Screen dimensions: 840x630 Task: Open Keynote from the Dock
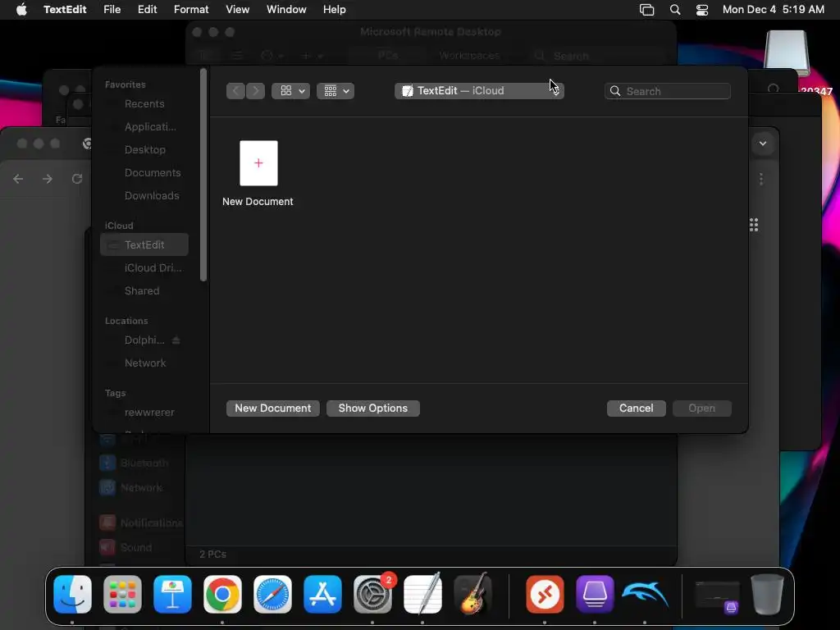[172, 594]
